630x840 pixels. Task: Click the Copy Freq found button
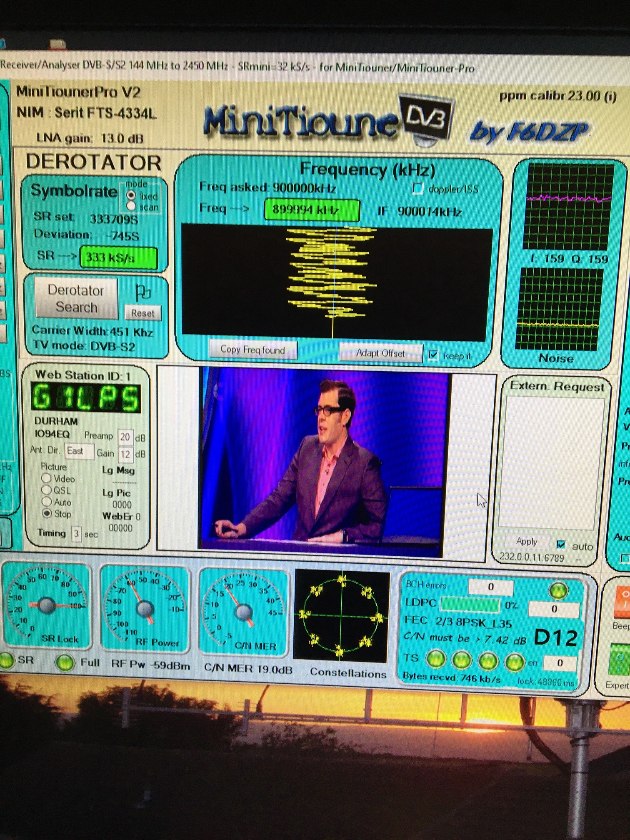click(x=253, y=350)
